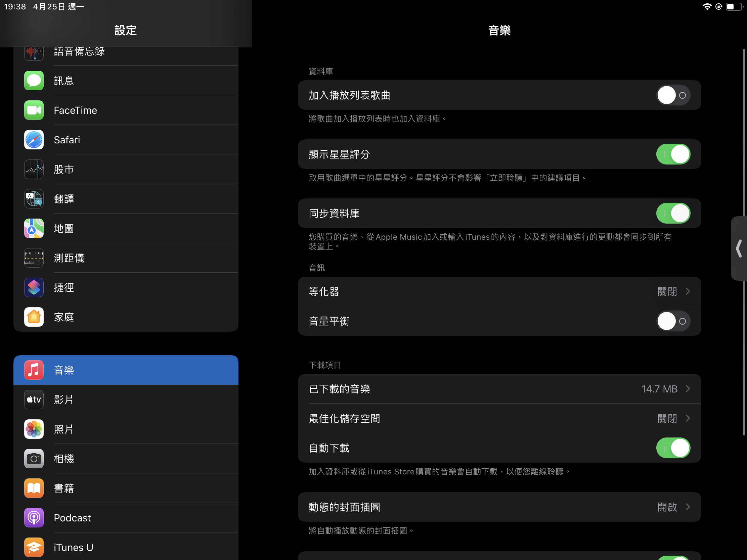Open the Shortcuts (捷徑) icon

point(34,288)
